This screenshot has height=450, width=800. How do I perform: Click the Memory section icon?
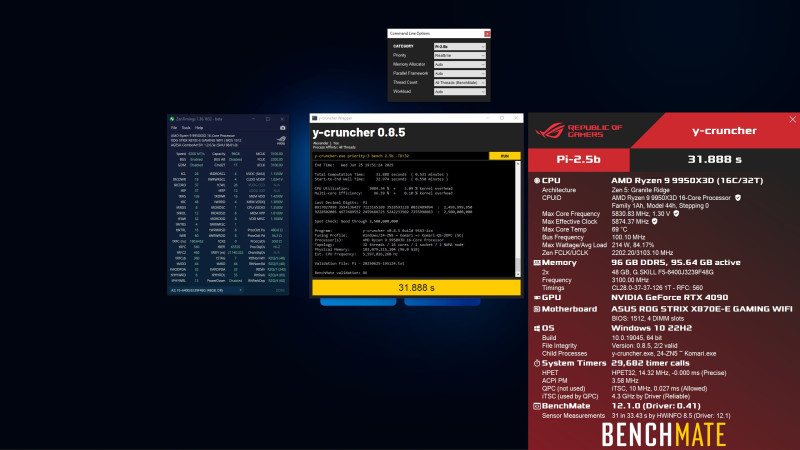pos(537,263)
